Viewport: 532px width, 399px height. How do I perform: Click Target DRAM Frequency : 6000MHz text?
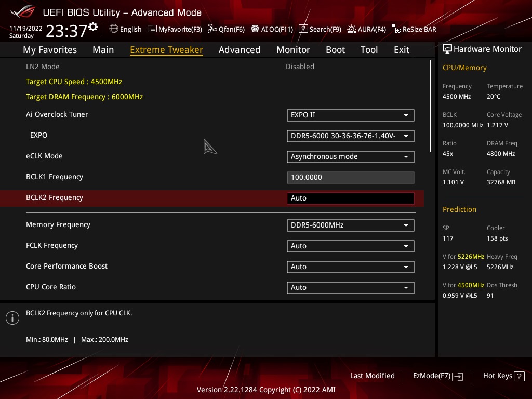click(x=85, y=97)
